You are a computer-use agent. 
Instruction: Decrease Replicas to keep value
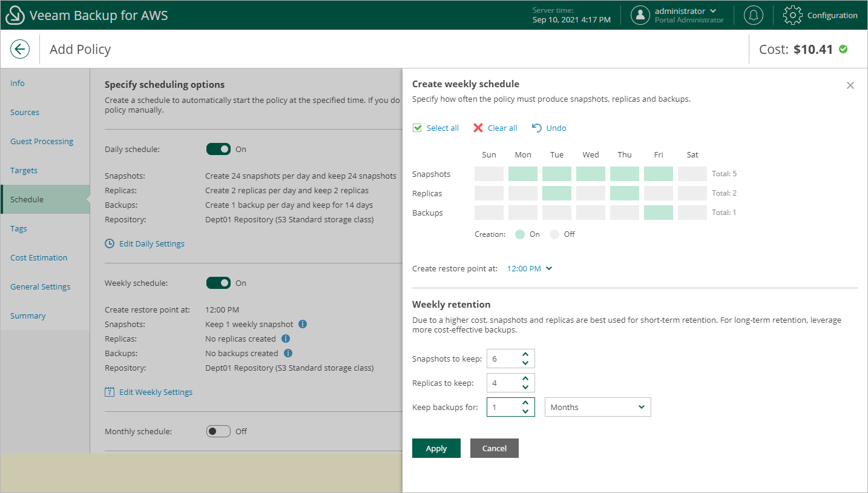pos(525,387)
